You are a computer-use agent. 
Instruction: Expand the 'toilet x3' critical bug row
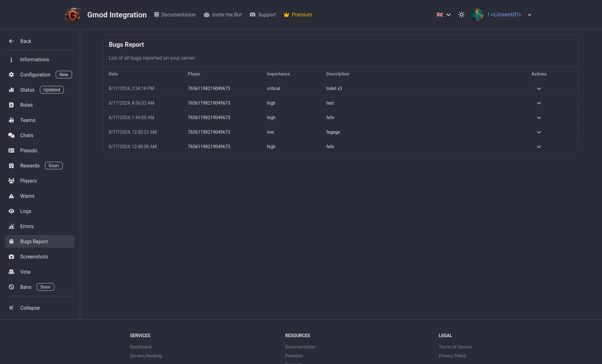pos(539,89)
